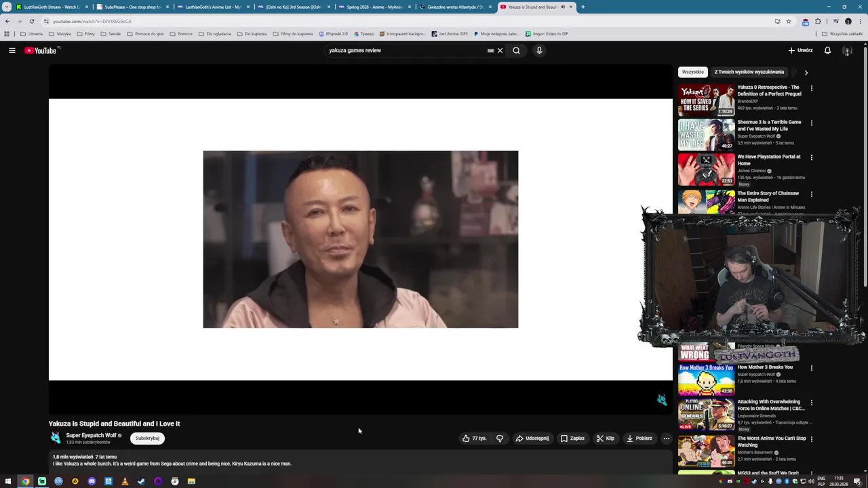Open options for Chainsaw Man Explained video
The width and height of the screenshot is (868, 488).
coord(812,195)
